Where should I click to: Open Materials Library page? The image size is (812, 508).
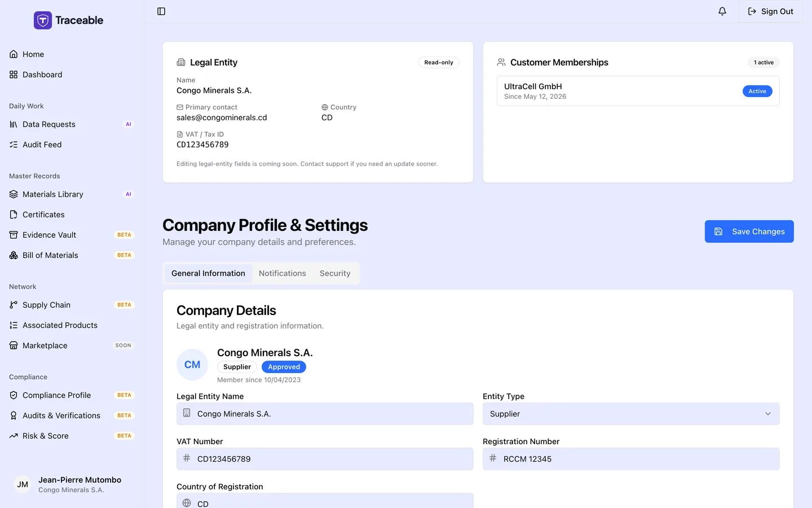(72, 194)
